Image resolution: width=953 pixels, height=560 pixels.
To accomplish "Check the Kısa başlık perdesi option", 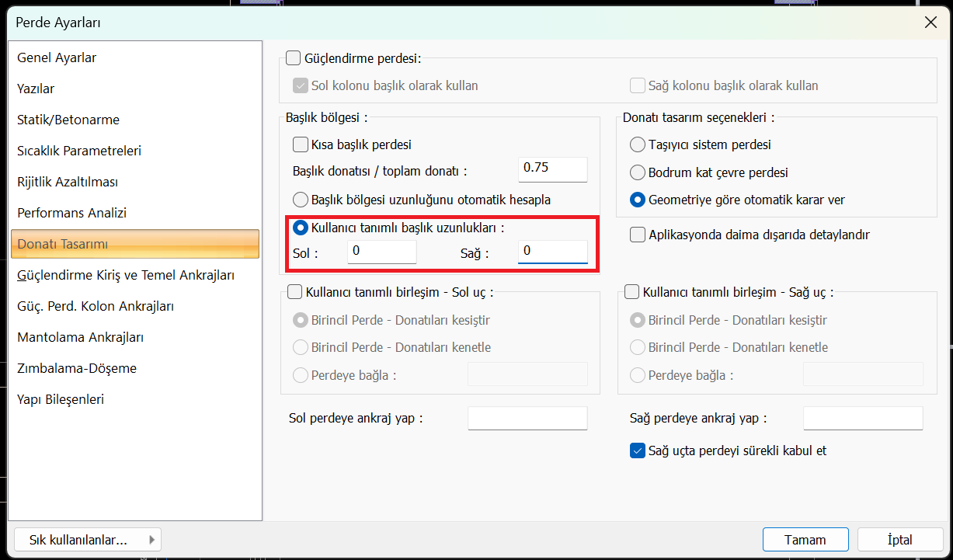I will point(300,144).
